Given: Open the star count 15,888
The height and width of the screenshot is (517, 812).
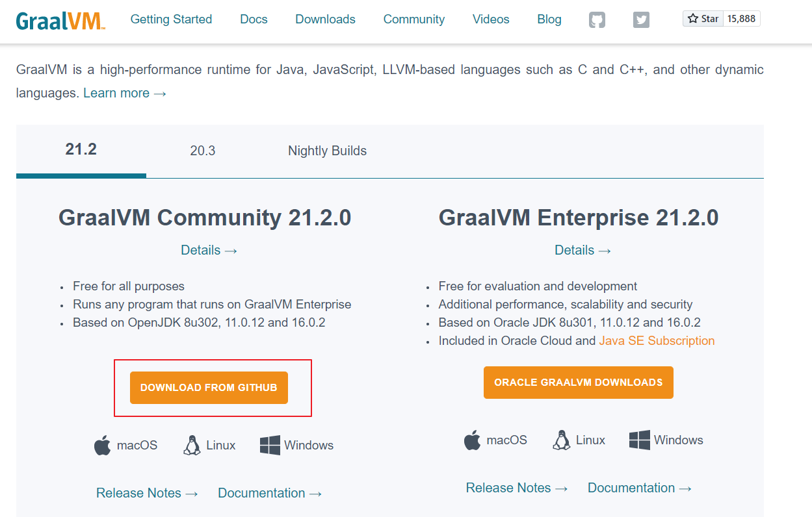Looking at the screenshot, I should (742, 19).
